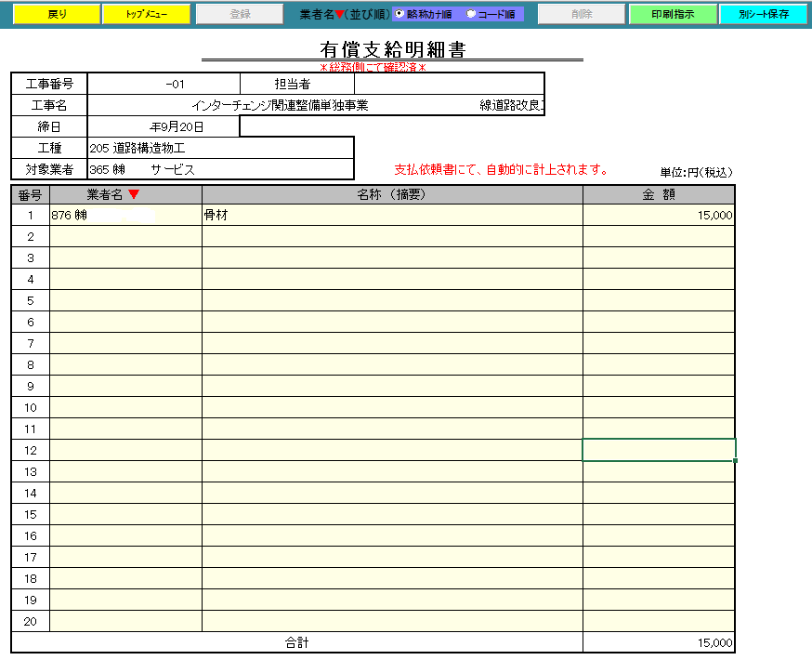Image resolution: width=812 pixels, height=660 pixels.
Task: Select the コード順 sort radio button
Action: click(471, 15)
